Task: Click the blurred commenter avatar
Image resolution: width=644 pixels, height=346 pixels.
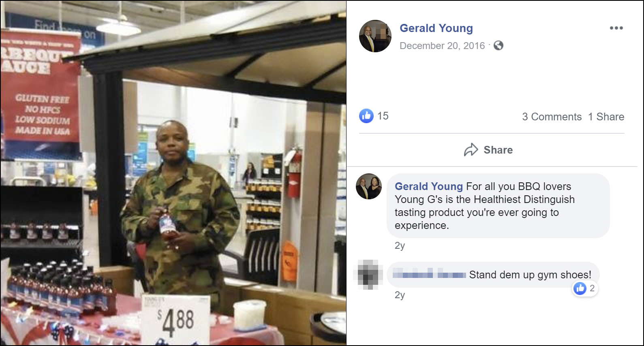Action: click(x=368, y=275)
